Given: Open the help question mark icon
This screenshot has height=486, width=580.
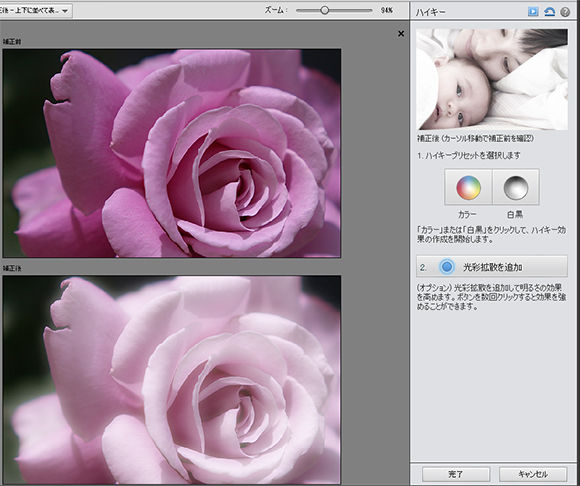Looking at the screenshot, I should pos(565,12).
